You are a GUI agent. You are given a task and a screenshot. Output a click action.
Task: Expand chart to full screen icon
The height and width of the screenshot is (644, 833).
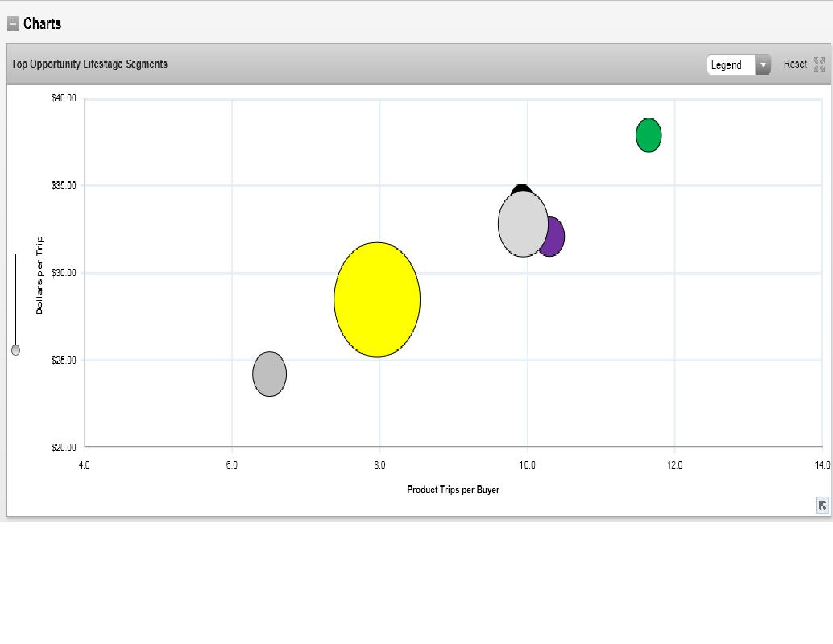pyautogui.click(x=819, y=64)
